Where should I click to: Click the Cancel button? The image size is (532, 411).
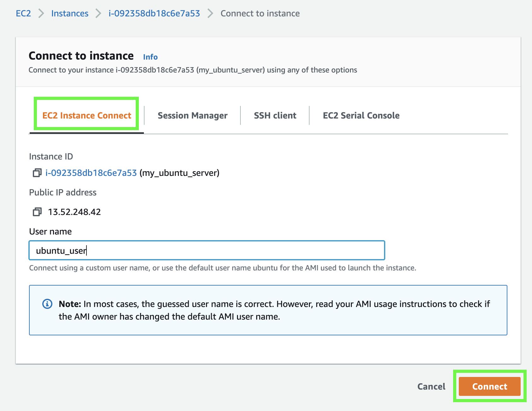(431, 386)
